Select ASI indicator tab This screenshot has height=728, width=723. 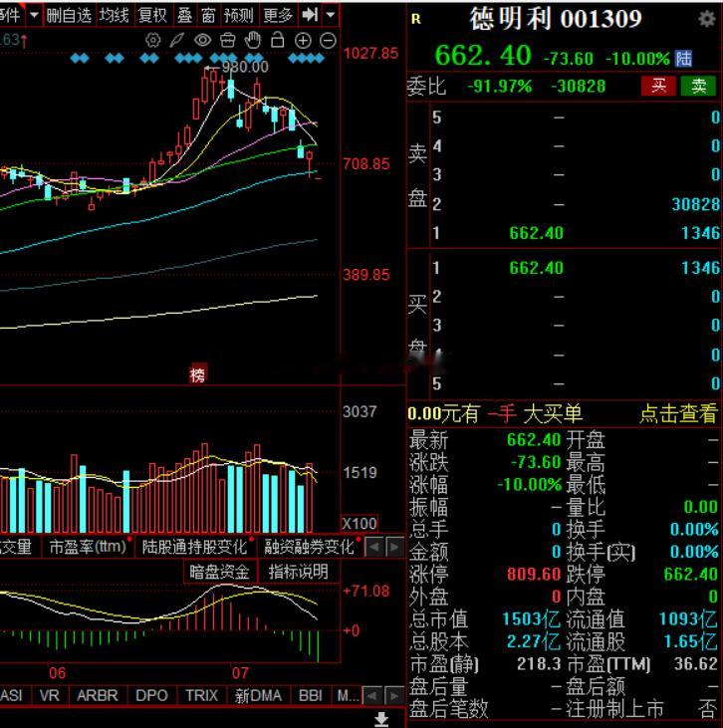12,695
